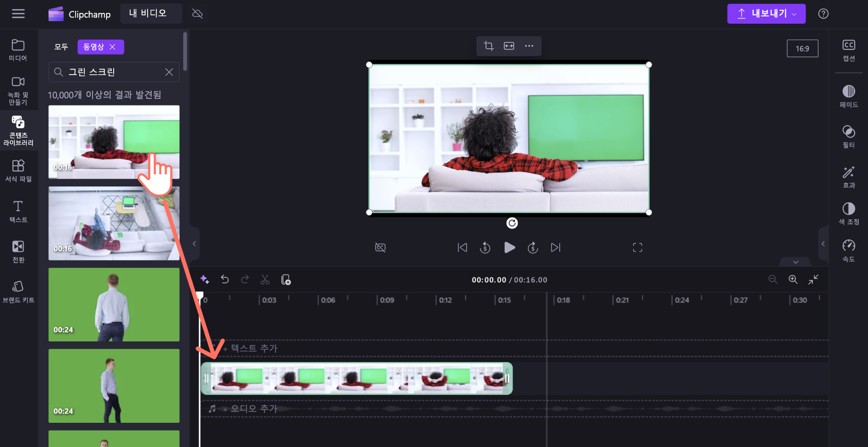
Task: Open the 브랜드 키트 tab
Action: coord(18,292)
